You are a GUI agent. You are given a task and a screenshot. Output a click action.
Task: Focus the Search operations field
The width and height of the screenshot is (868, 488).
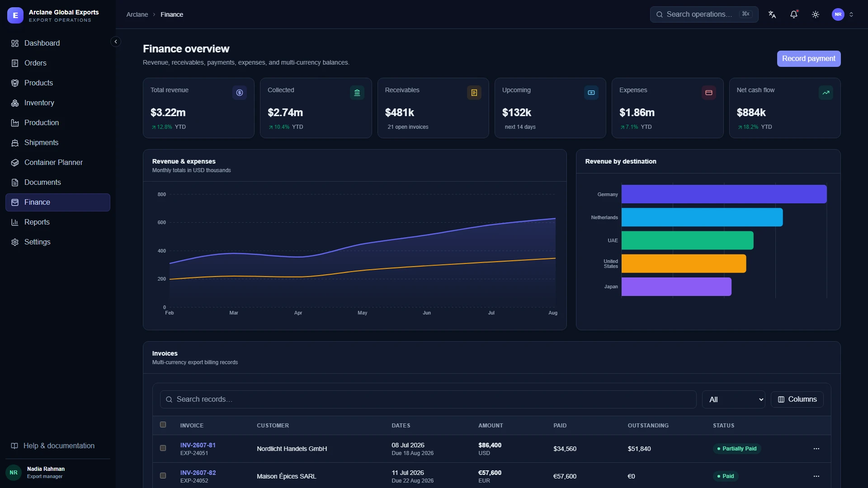tap(704, 14)
